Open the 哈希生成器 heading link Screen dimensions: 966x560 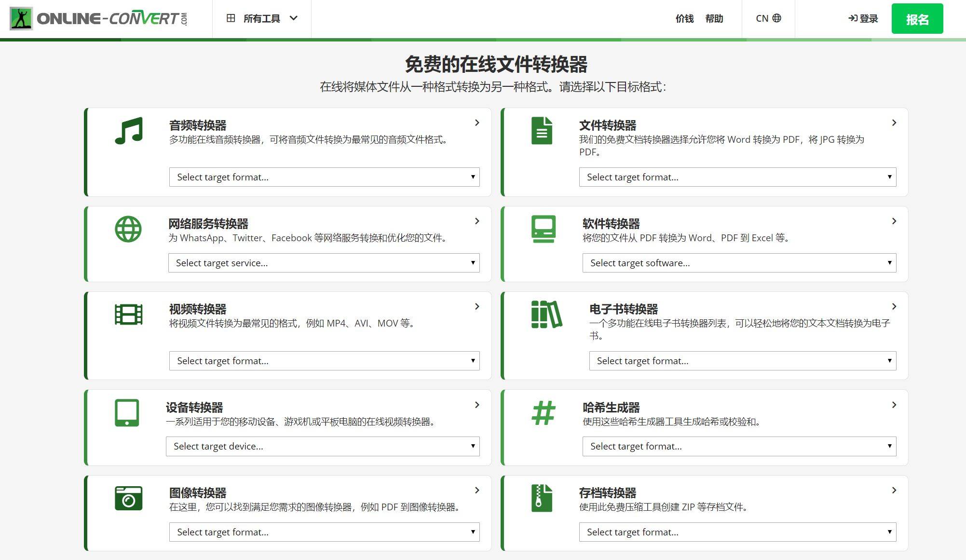611,408
